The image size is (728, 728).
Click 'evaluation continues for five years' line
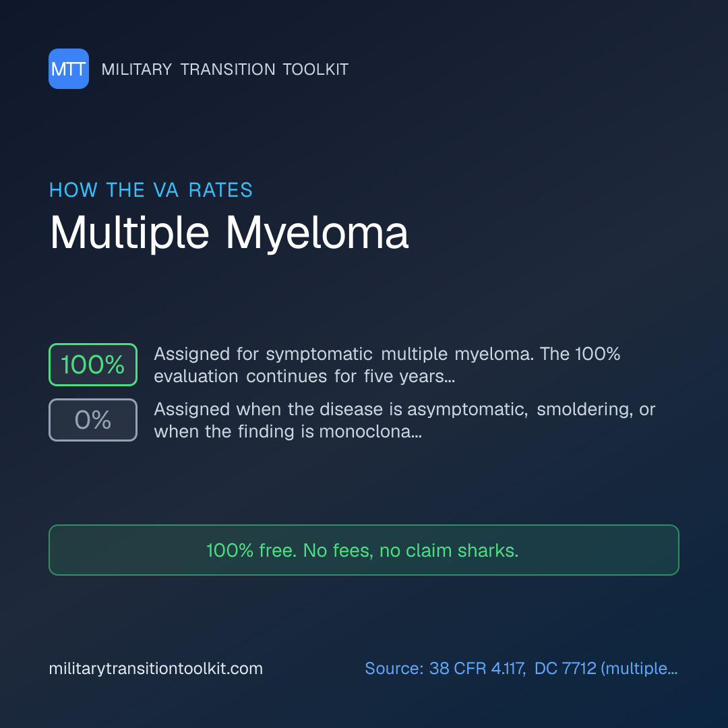(x=304, y=376)
